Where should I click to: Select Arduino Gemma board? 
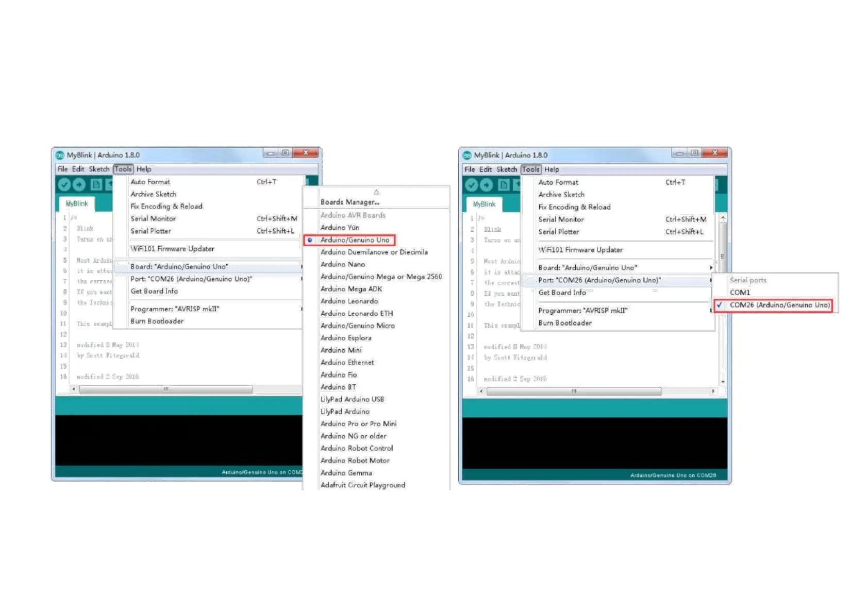[x=346, y=473]
